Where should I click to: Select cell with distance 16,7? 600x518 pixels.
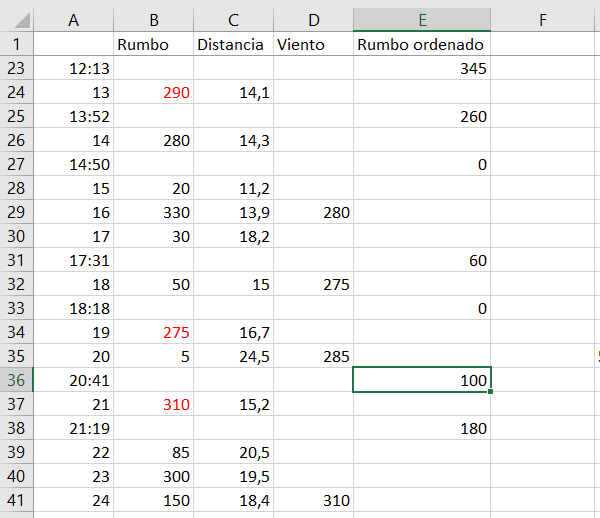(233, 332)
